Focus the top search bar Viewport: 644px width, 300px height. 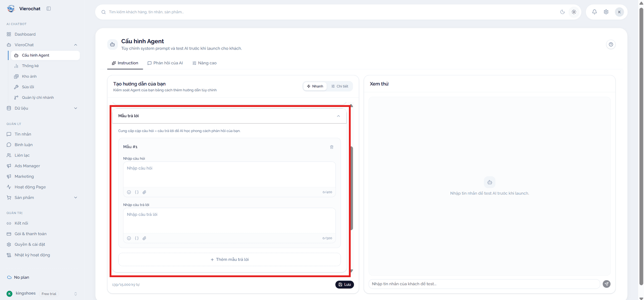pos(329,12)
